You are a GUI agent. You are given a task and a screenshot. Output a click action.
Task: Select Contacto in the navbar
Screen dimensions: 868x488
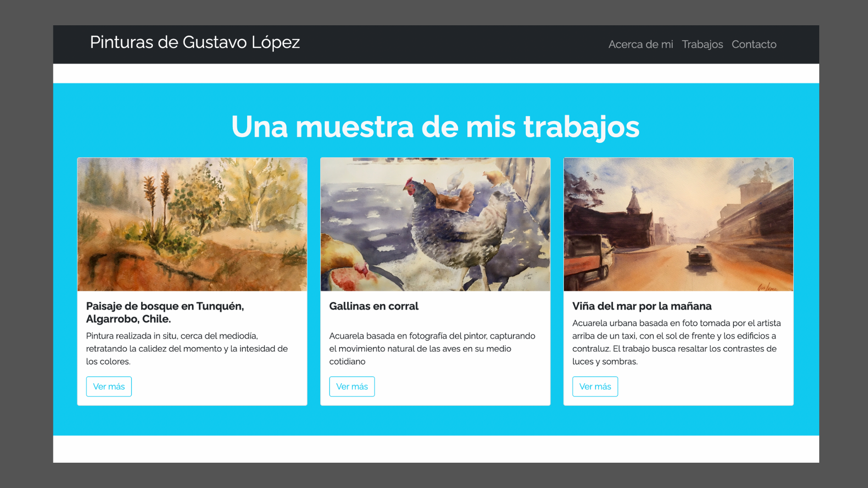[x=754, y=44]
